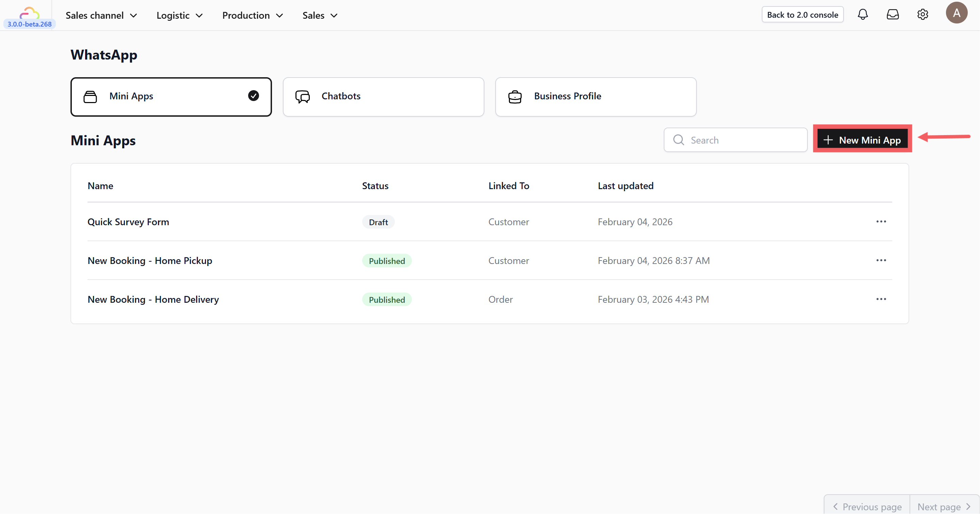
Task: Open more options for New Booking - Home Pickup
Action: pyautogui.click(x=881, y=261)
